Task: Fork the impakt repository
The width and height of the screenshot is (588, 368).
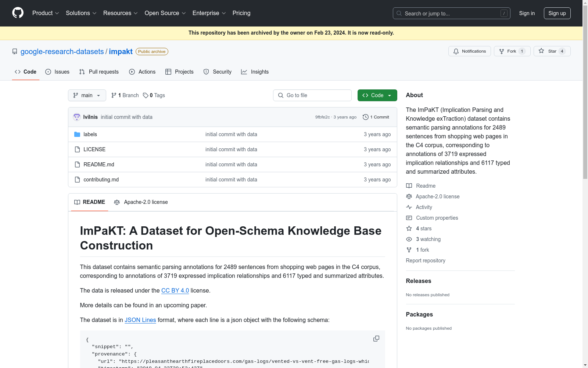Action: point(512,51)
